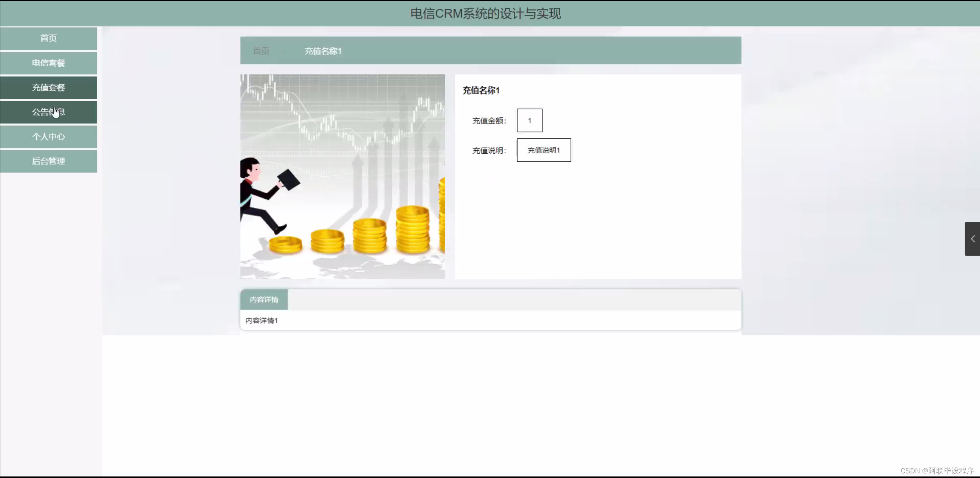Click the coin stacks product image
This screenshot has width=980, height=478.
343,177
